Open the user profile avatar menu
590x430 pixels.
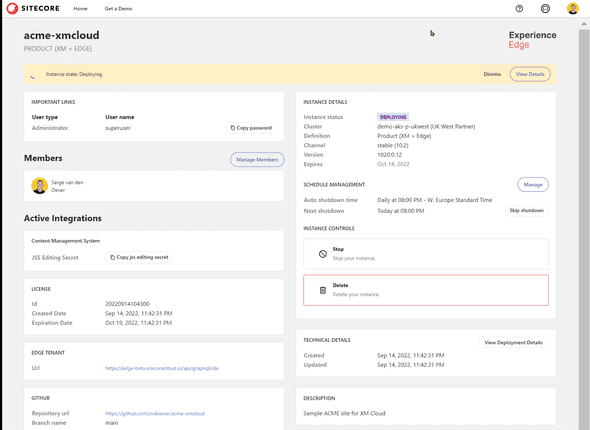pyautogui.click(x=573, y=8)
